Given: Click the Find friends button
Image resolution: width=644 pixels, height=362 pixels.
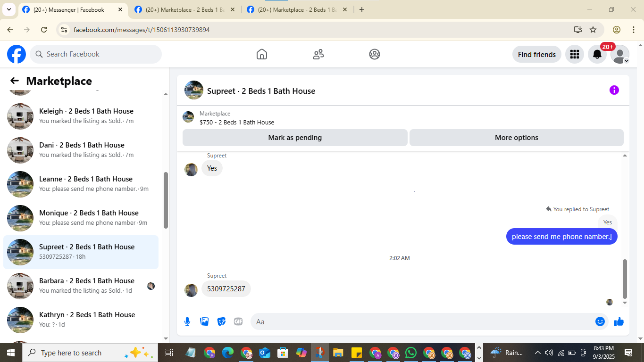Looking at the screenshot, I should click(x=537, y=54).
